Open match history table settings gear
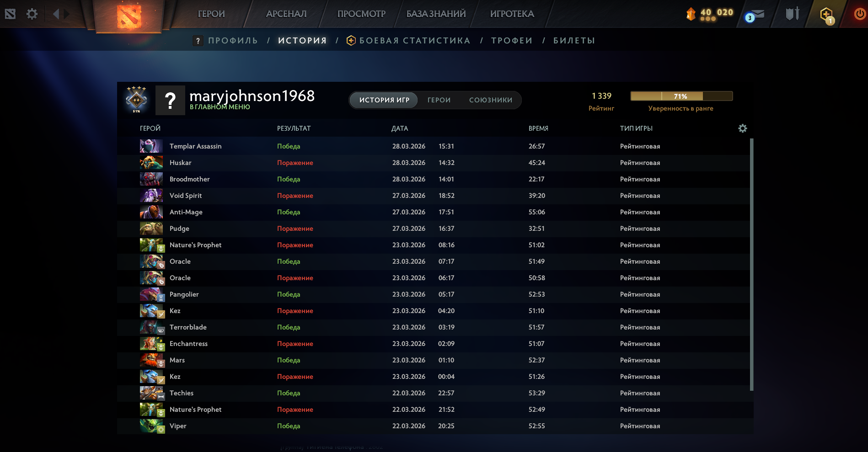The width and height of the screenshot is (868, 452). (x=742, y=128)
